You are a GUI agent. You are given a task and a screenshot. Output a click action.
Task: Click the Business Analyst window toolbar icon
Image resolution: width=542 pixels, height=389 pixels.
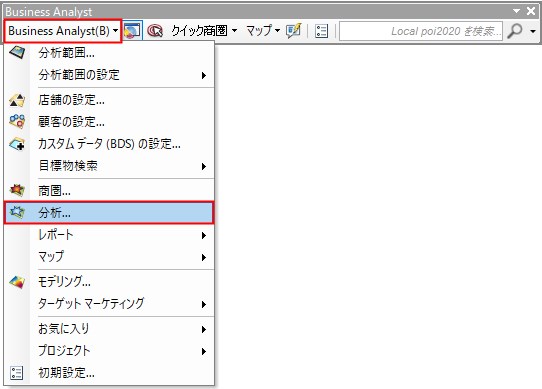133,31
